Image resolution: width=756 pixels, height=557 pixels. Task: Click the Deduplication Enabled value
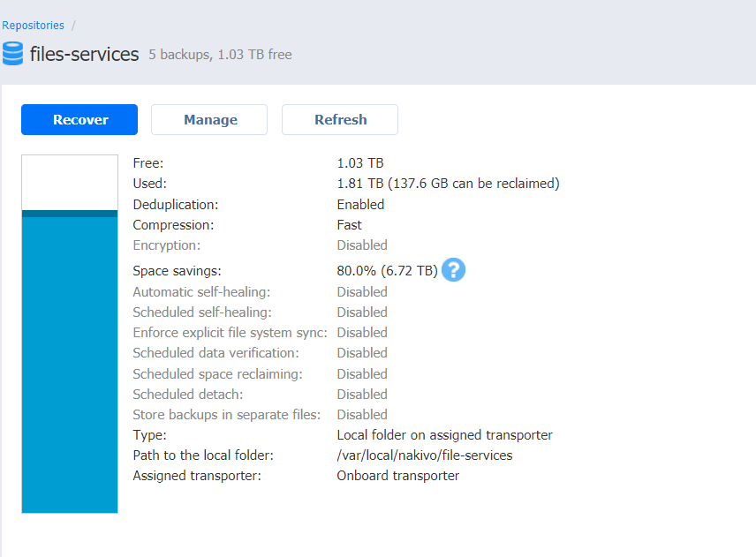(360, 204)
